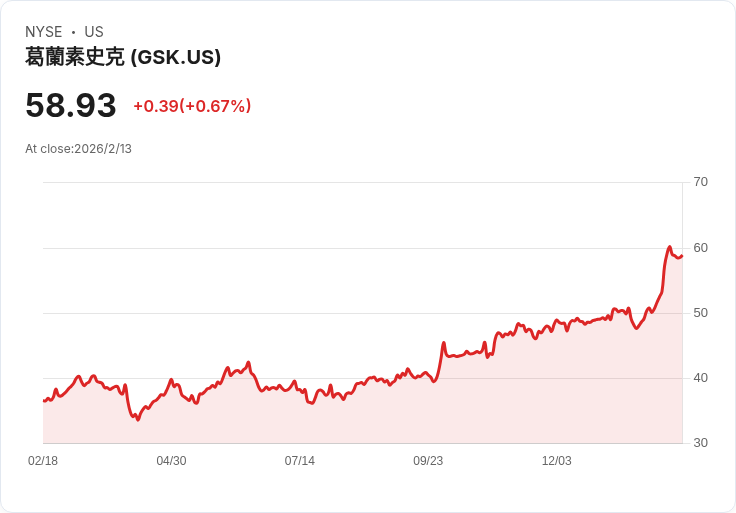Image resolution: width=736 pixels, height=513 pixels.
Task: Click the 50 label on the price axis
Action: point(701,313)
